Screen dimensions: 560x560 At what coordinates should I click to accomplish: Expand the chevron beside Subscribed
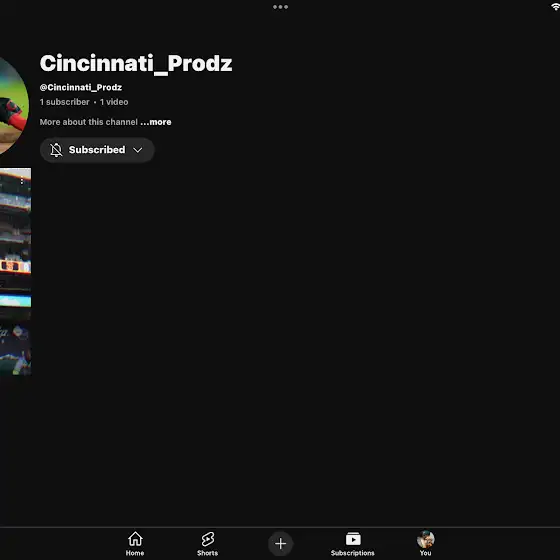pyautogui.click(x=138, y=150)
